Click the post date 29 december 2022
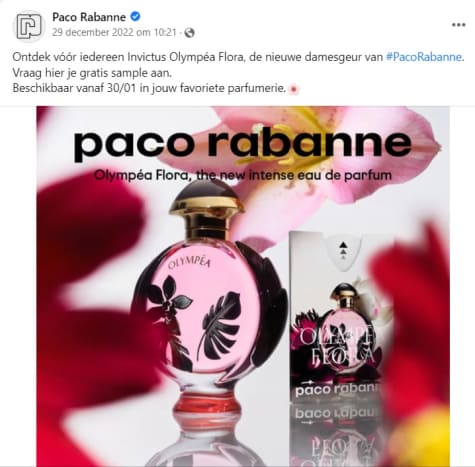This screenshot has height=467, width=475. point(114,33)
